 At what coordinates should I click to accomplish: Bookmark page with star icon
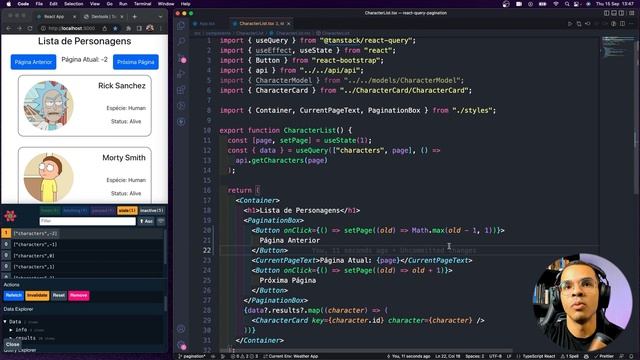[116, 28]
